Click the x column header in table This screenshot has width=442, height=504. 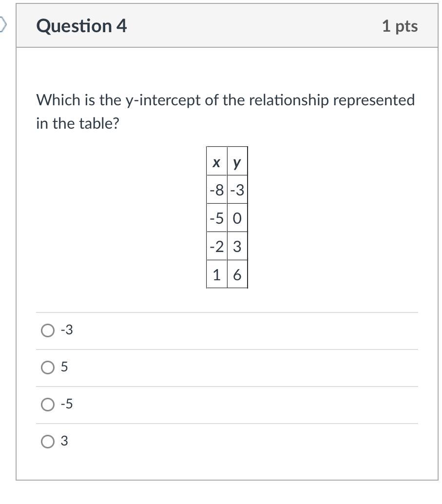click(x=216, y=163)
